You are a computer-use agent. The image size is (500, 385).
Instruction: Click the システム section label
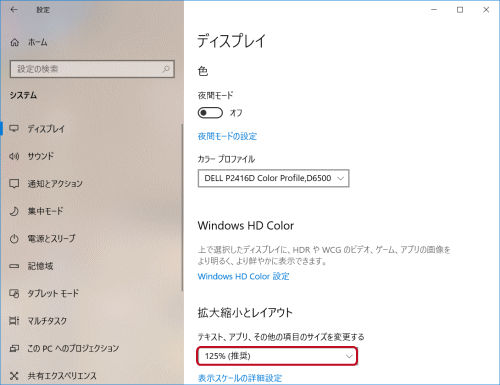[x=23, y=95]
